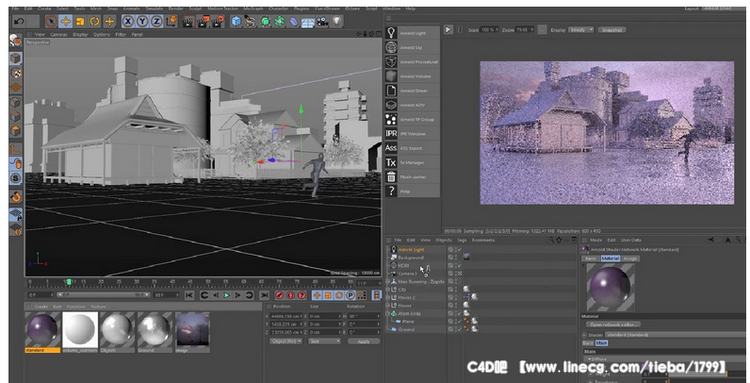This screenshot has width=750, height=383.
Task: Go to the animation end
Action: (x=264, y=295)
